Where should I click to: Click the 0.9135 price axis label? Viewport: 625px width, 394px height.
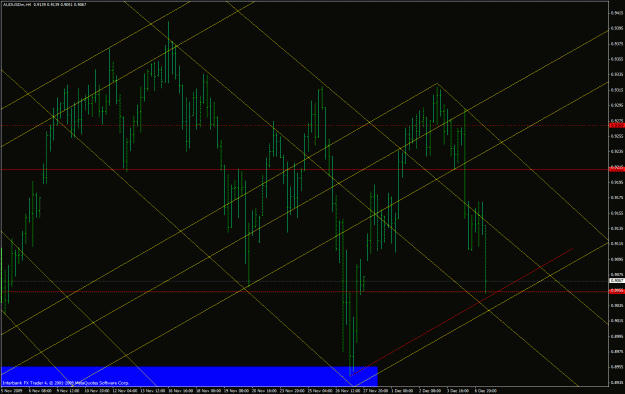tap(617, 229)
